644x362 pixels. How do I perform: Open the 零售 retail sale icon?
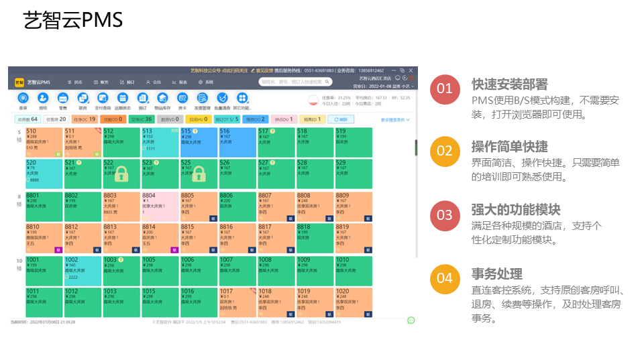pyautogui.click(x=63, y=98)
